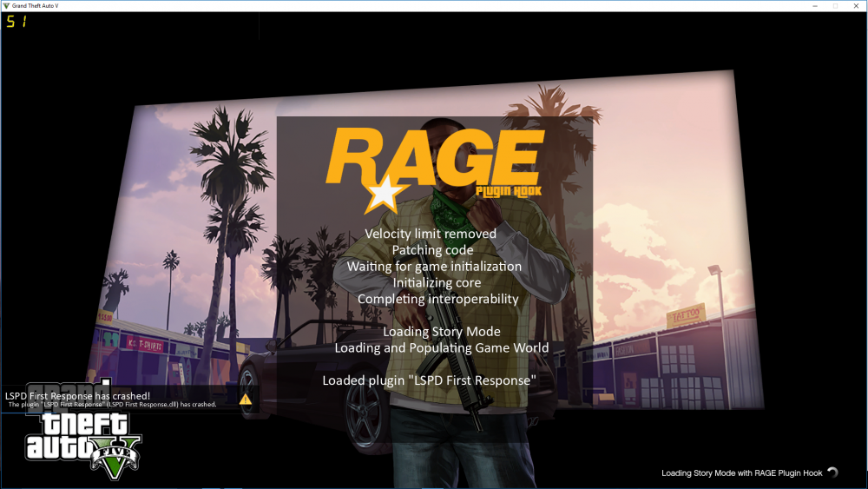The image size is (868, 489).
Task: Click the 'Waiting for game initialization' line
Action: (434, 267)
